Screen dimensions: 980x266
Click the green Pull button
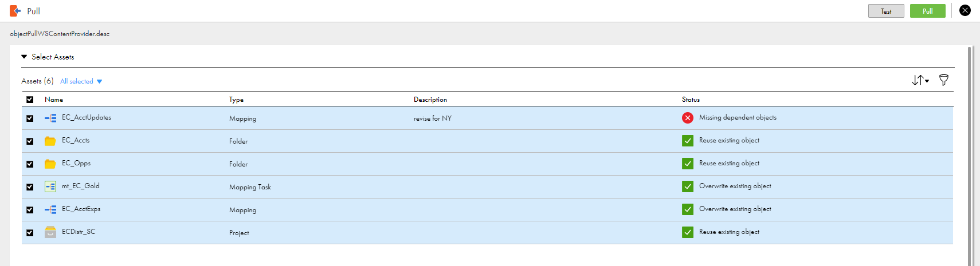[927, 11]
